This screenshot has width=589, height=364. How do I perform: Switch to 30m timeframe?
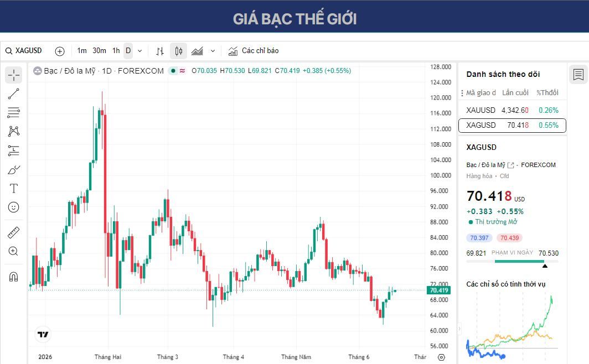(x=99, y=51)
